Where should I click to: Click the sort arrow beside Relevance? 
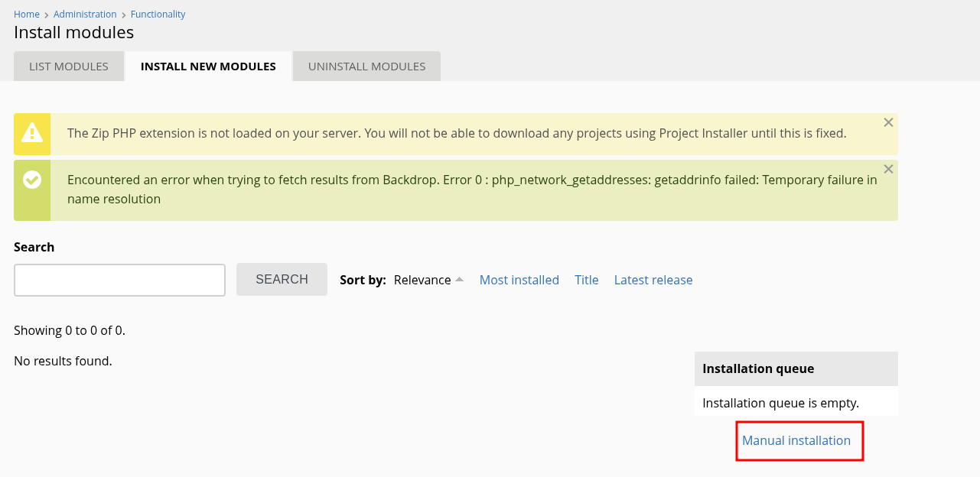pyautogui.click(x=459, y=280)
